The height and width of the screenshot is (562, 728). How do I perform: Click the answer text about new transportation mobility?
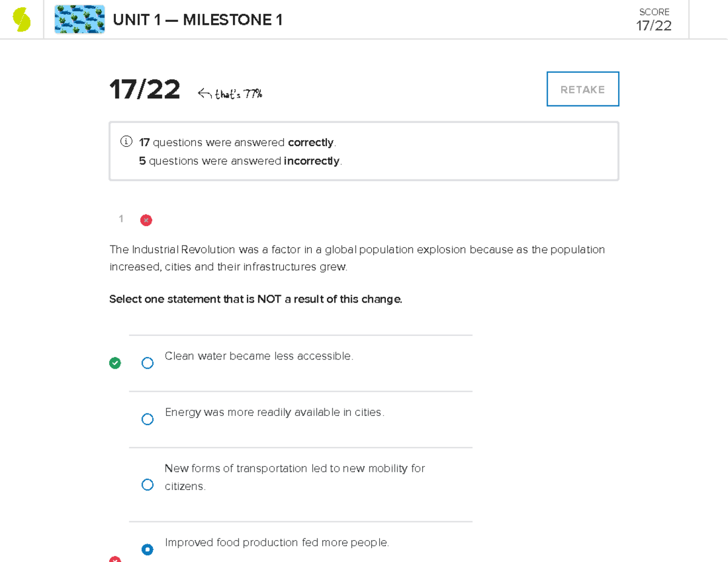[x=295, y=477]
